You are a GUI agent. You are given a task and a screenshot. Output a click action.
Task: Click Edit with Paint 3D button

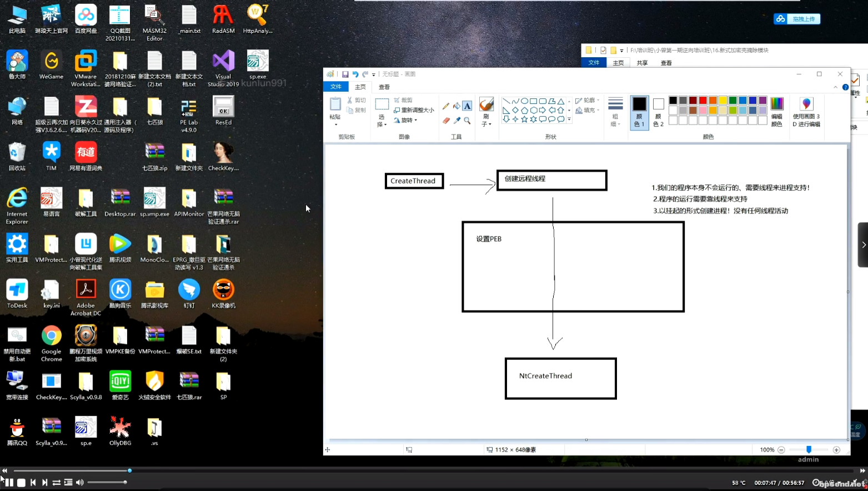point(806,112)
